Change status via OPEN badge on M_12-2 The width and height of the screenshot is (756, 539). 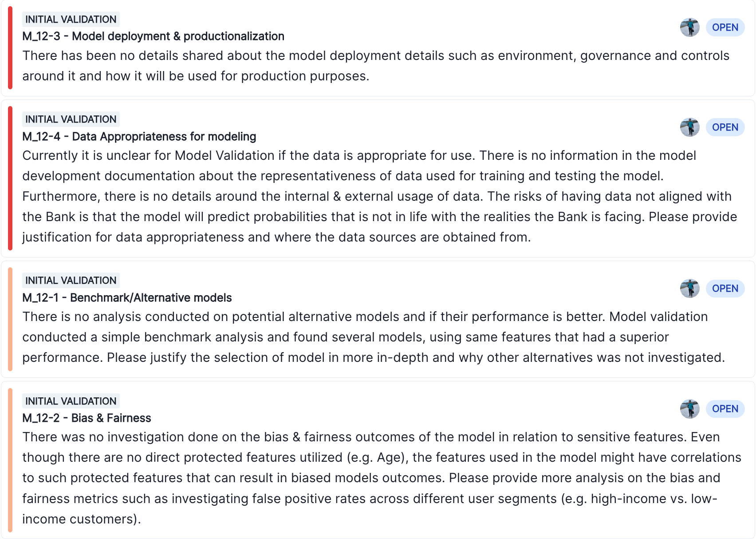tap(725, 409)
